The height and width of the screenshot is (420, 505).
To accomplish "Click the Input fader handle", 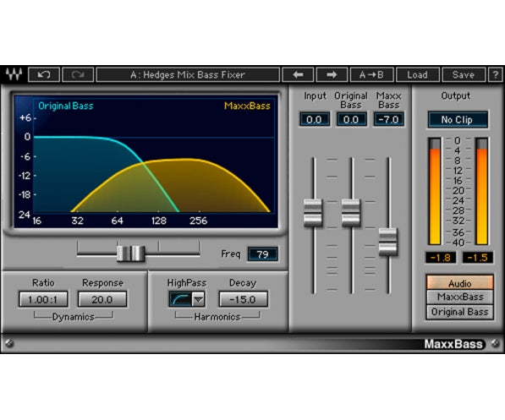I will click(313, 213).
